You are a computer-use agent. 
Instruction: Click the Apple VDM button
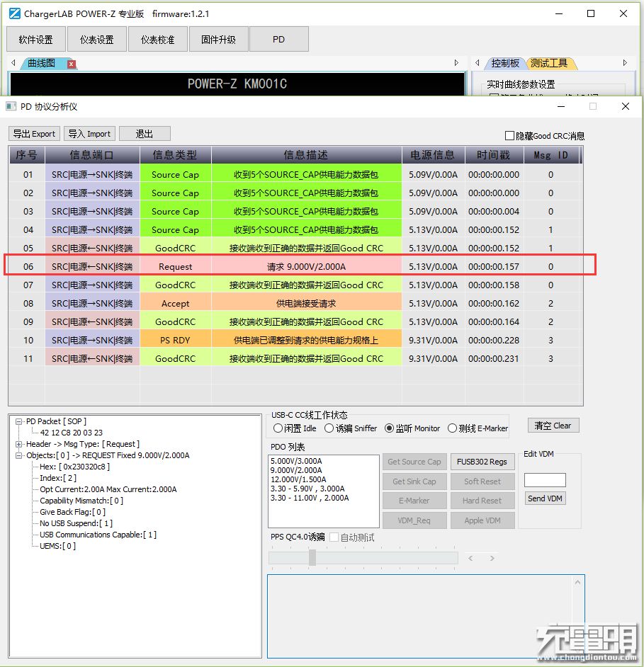482,520
